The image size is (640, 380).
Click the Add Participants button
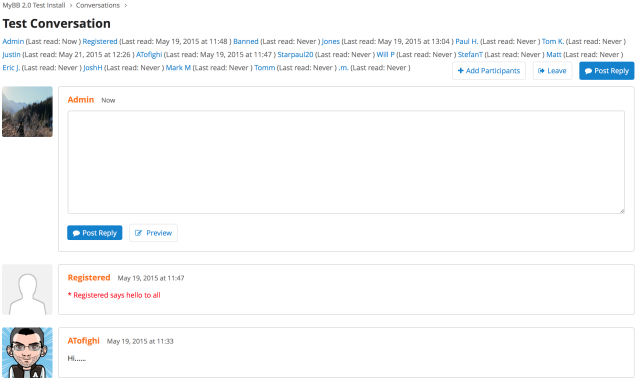489,71
